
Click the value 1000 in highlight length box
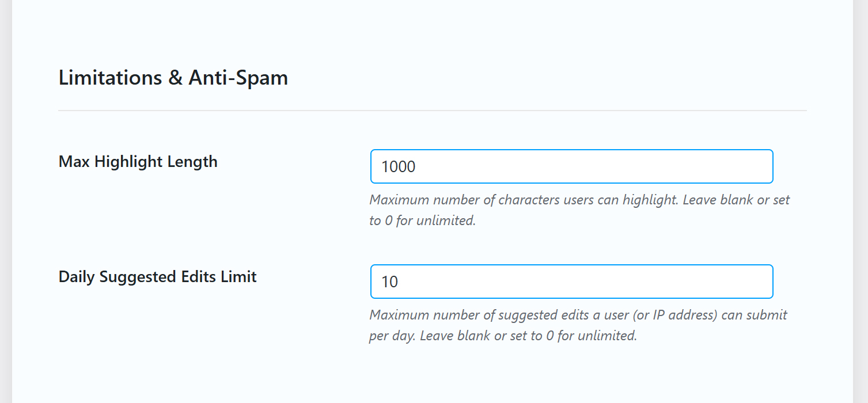pyautogui.click(x=399, y=167)
